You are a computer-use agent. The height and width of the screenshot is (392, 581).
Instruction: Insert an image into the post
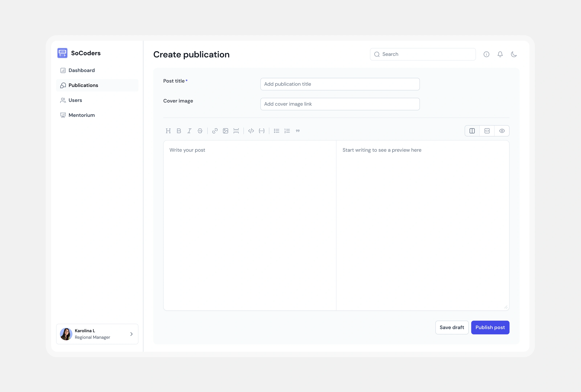[226, 131]
